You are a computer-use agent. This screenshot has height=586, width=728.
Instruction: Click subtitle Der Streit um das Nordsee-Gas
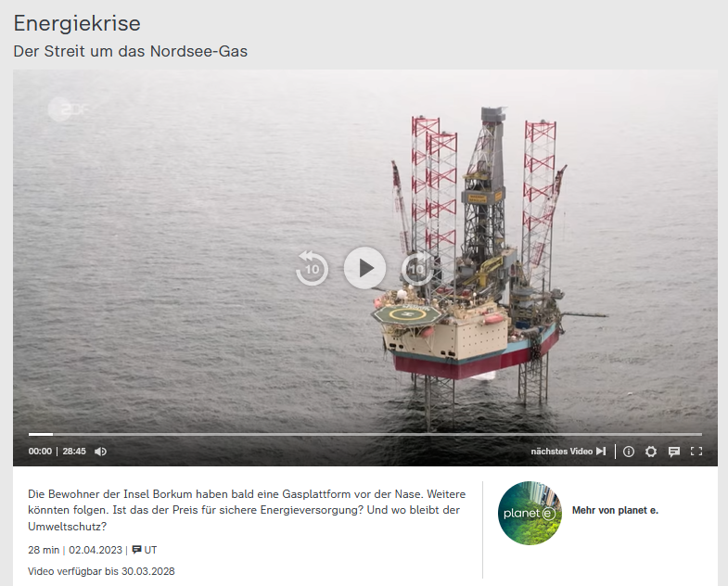point(131,51)
